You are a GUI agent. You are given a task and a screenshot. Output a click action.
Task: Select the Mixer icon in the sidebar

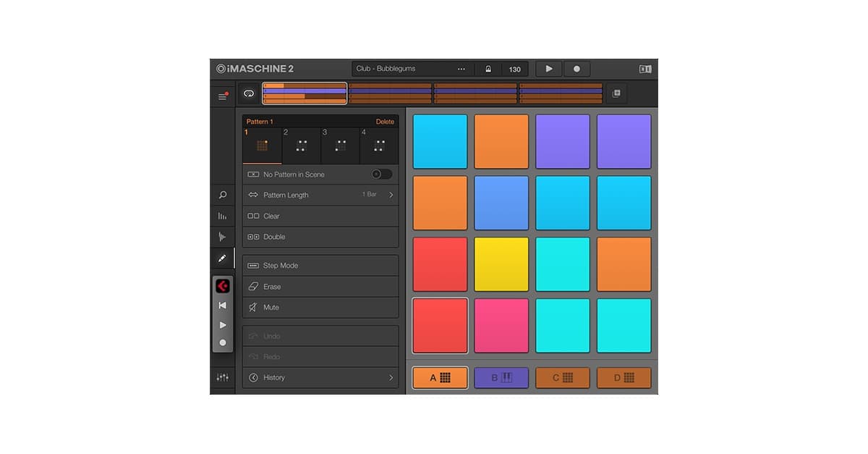(x=223, y=216)
